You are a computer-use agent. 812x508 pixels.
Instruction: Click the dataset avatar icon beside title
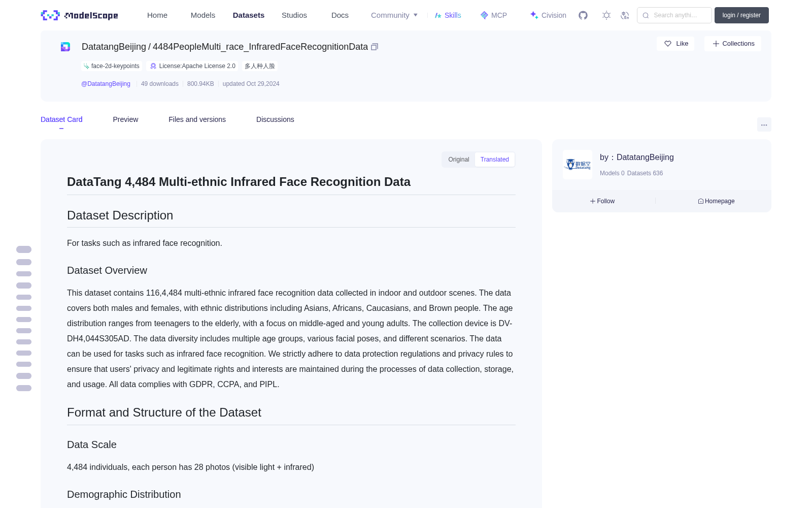(x=65, y=47)
